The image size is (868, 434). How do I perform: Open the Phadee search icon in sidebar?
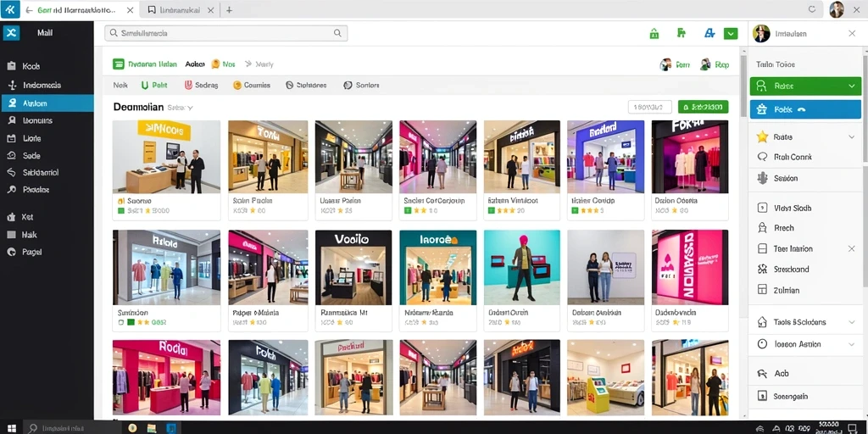tap(11, 189)
